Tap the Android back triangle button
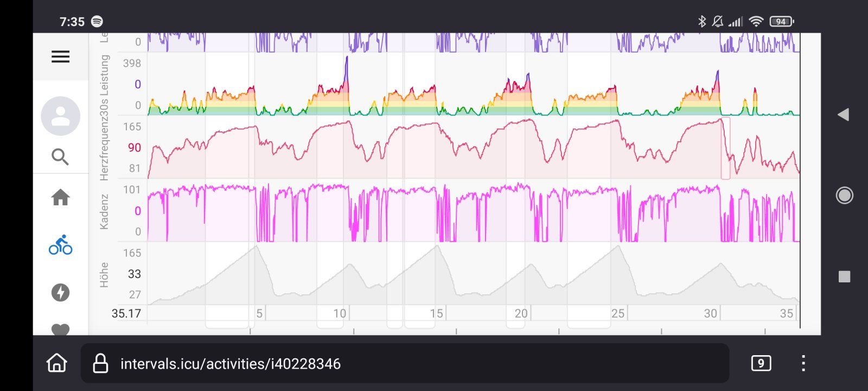This screenshot has height=391, width=868. pyautogui.click(x=843, y=115)
